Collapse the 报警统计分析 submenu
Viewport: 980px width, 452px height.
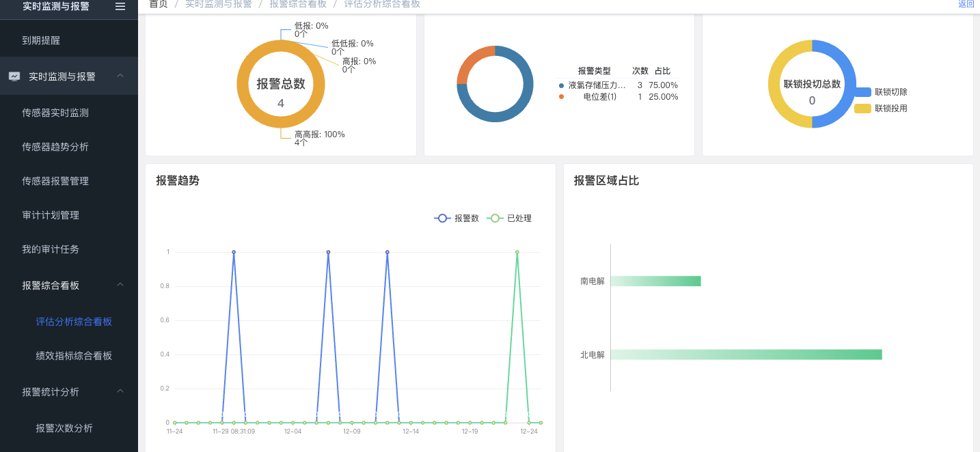120,391
